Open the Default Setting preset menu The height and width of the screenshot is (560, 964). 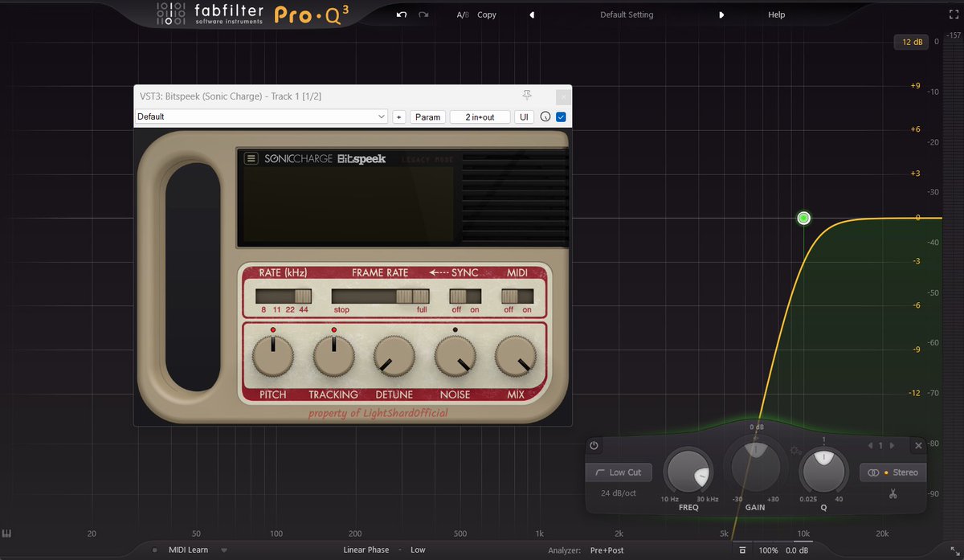coord(627,14)
